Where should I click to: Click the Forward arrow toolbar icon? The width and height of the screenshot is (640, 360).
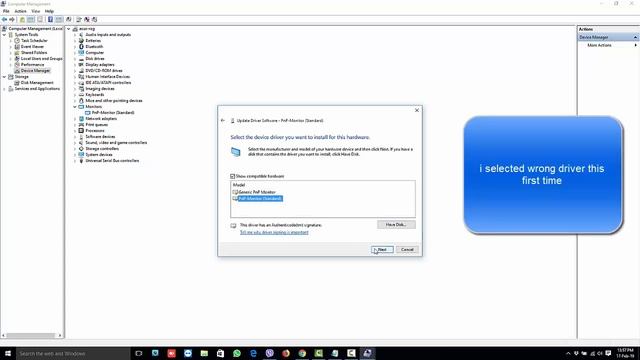pyautogui.click(x=12, y=19)
